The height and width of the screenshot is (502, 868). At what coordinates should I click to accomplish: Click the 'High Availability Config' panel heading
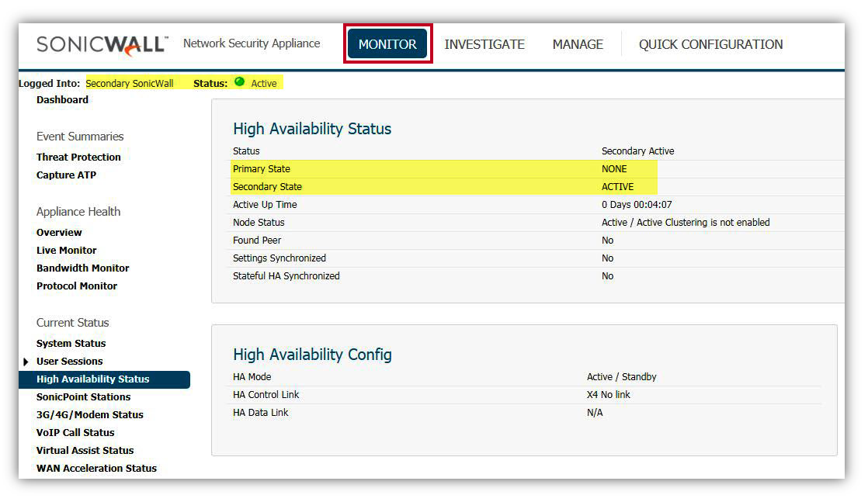pyautogui.click(x=312, y=355)
